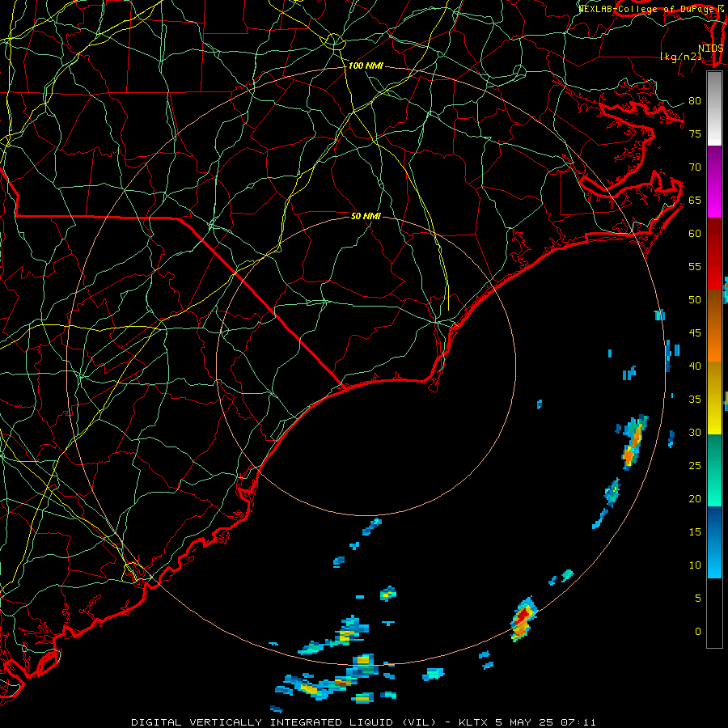Viewport: 728px width, 728px height.
Task: Select the white-gray top segment of the color bar
Action: (714, 108)
